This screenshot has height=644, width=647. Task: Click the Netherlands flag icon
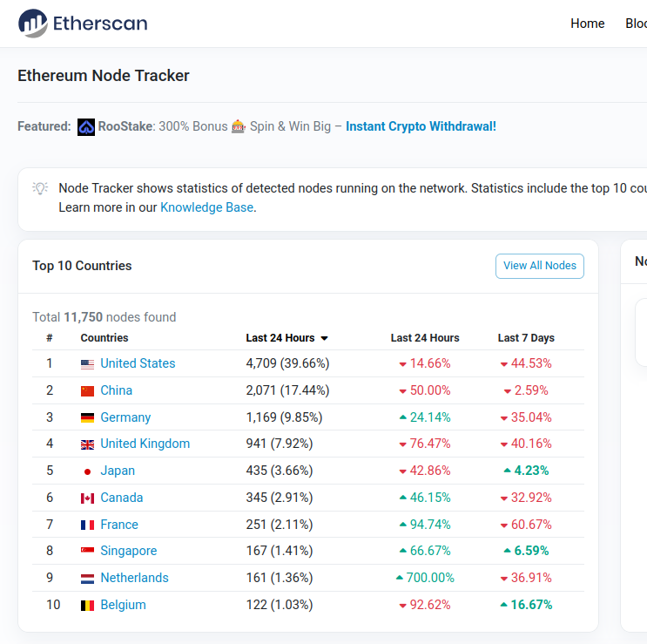(87, 579)
